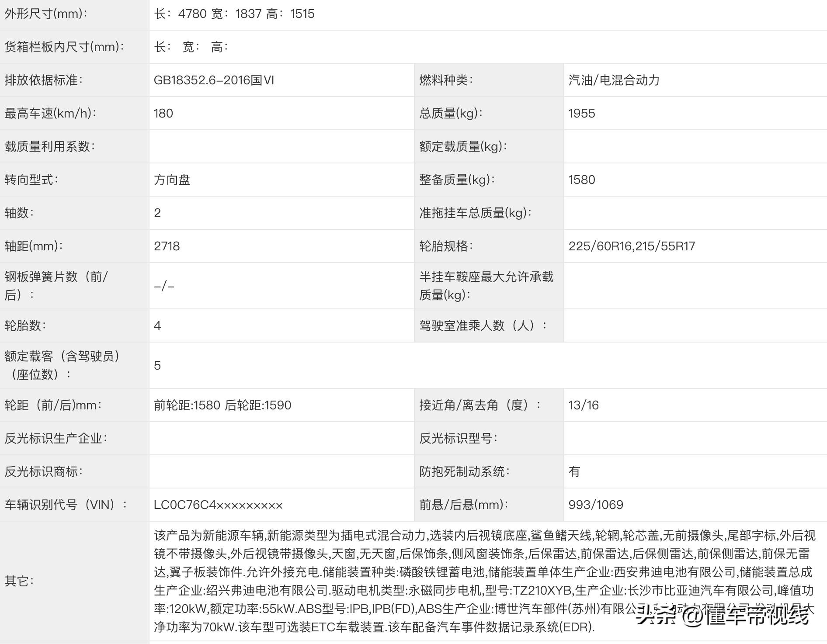Click the 货箱栏板内尺寸(mm) label
Image resolution: width=827 pixels, height=644 pixels.
click(x=64, y=47)
